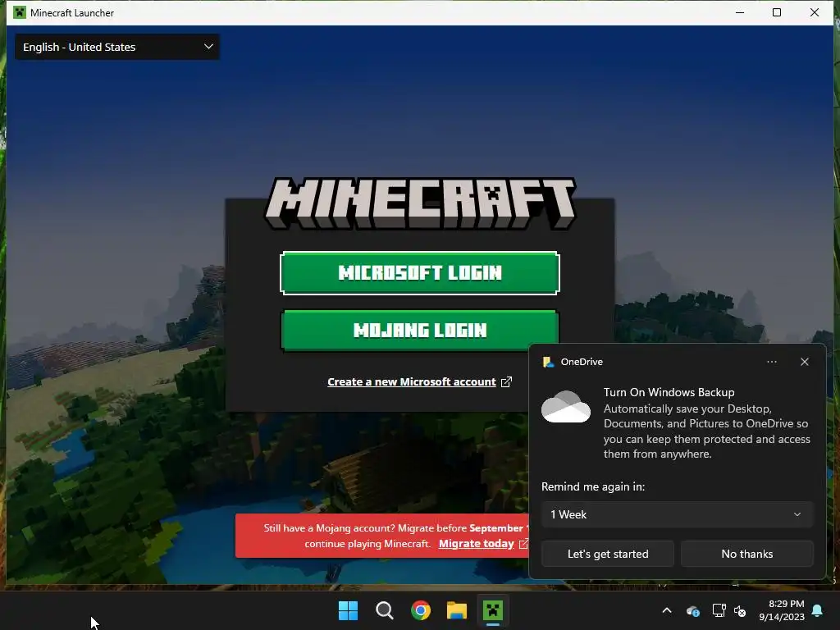The height and width of the screenshot is (630, 840).
Task: Click the muted volume tray icon
Action: 741,610
